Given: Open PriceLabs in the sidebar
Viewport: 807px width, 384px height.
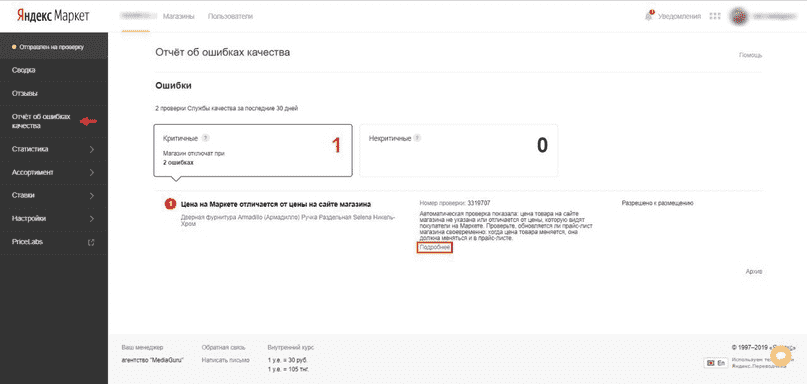Looking at the screenshot, I should pyautogui.click(x=54, y=242).
